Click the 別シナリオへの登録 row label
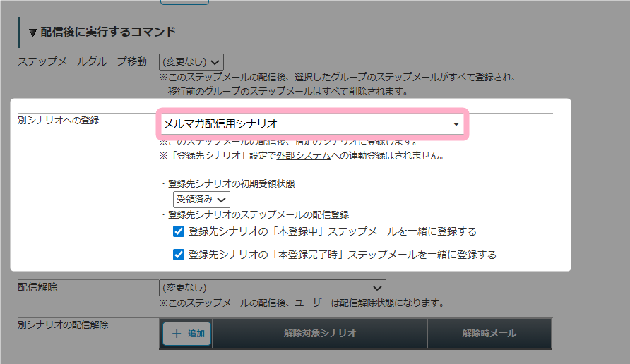Screen dimensions: 630x364 point(59,120)
